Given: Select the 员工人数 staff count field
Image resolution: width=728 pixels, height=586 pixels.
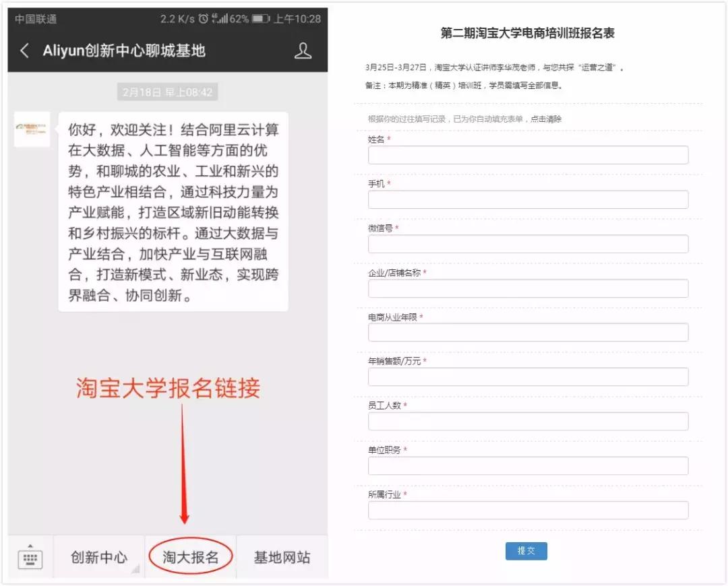Looking at the screenshot, I should [x=527, y=421].
